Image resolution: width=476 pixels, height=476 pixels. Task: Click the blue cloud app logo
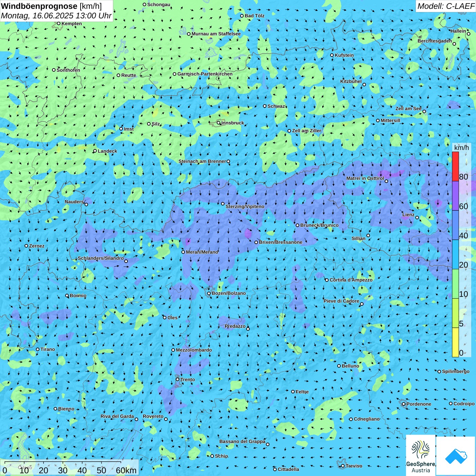[x=456, y=456]
